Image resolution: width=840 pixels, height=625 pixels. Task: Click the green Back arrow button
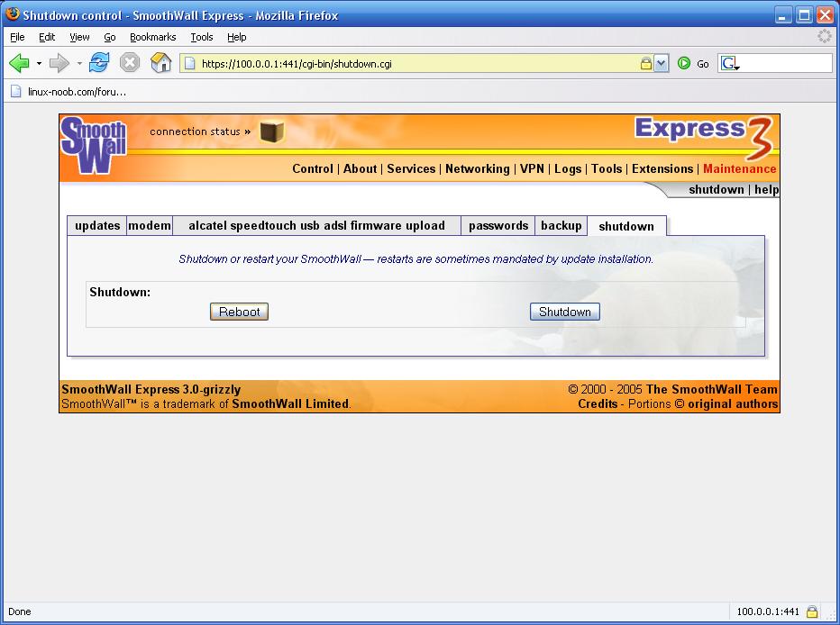point(19,63)
